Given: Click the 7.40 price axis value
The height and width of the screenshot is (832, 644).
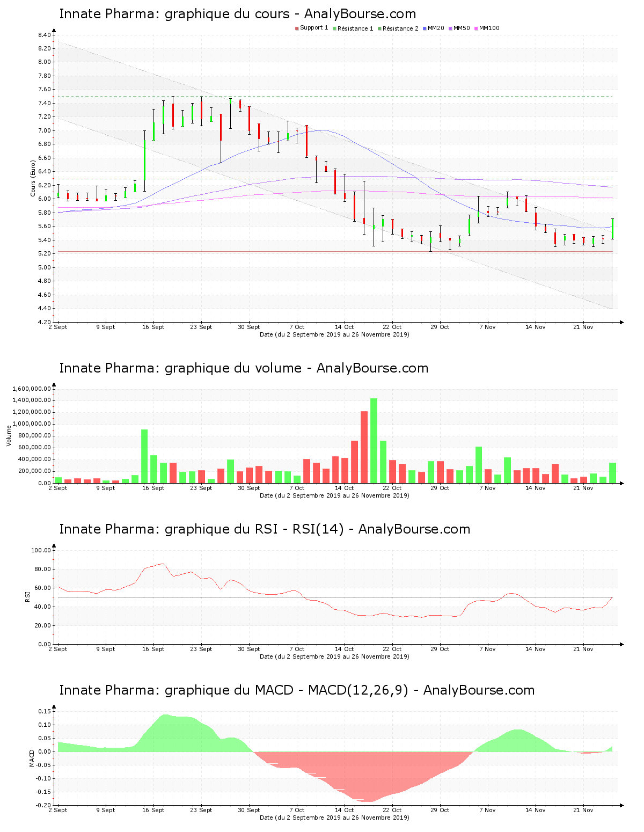Looking at the screenshot, I should point(44,103).
